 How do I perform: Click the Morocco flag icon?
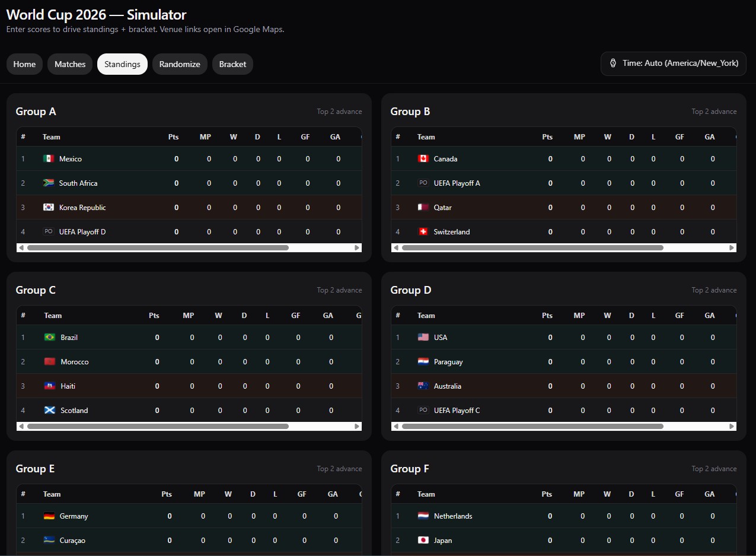(x=50, y=361)
